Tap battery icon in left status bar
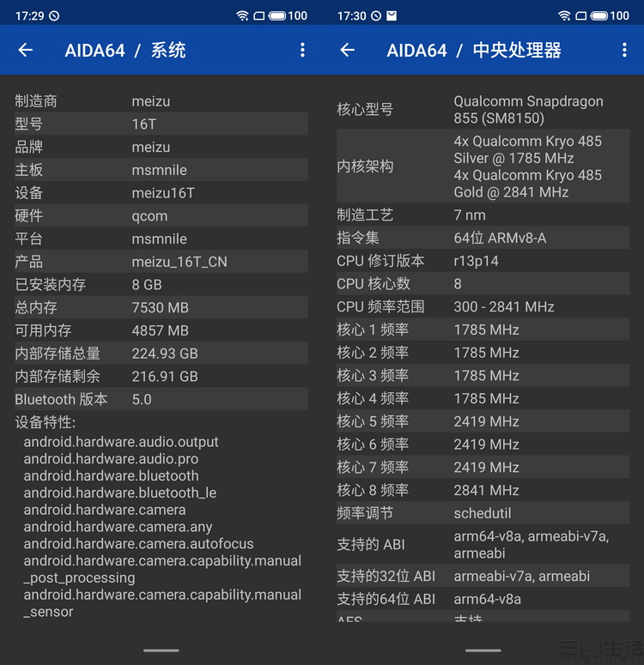The width and height of the screenshot is (644, 665). coord(277,16)
